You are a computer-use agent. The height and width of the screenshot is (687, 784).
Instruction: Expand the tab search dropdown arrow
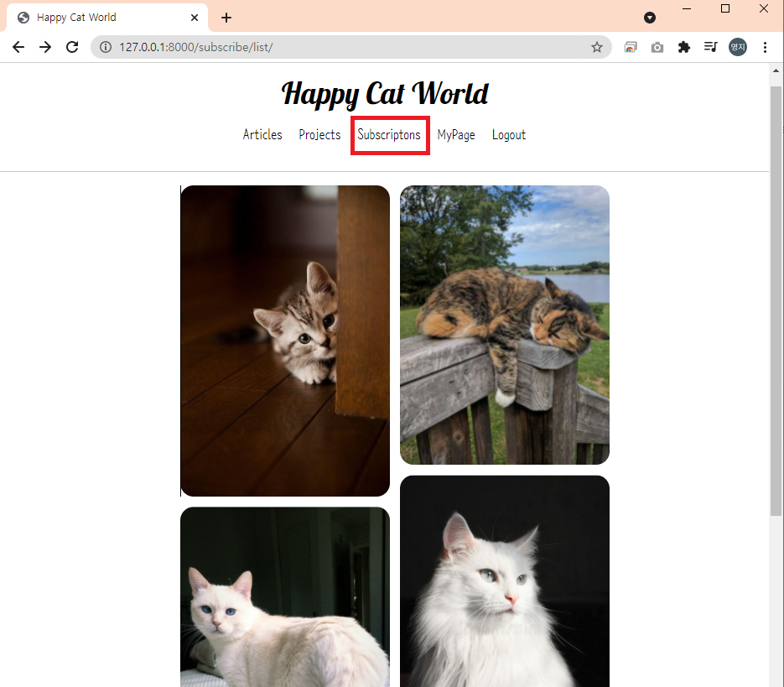coord(650,18)
